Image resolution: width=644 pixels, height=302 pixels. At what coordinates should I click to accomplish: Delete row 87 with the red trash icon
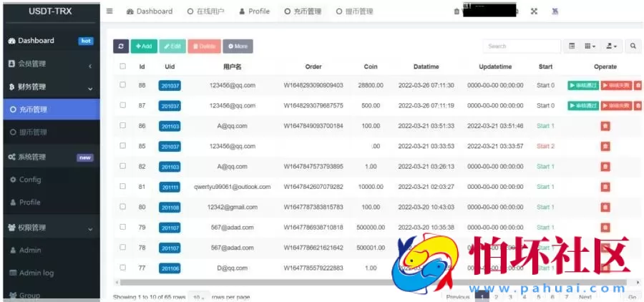pos(638,106)
